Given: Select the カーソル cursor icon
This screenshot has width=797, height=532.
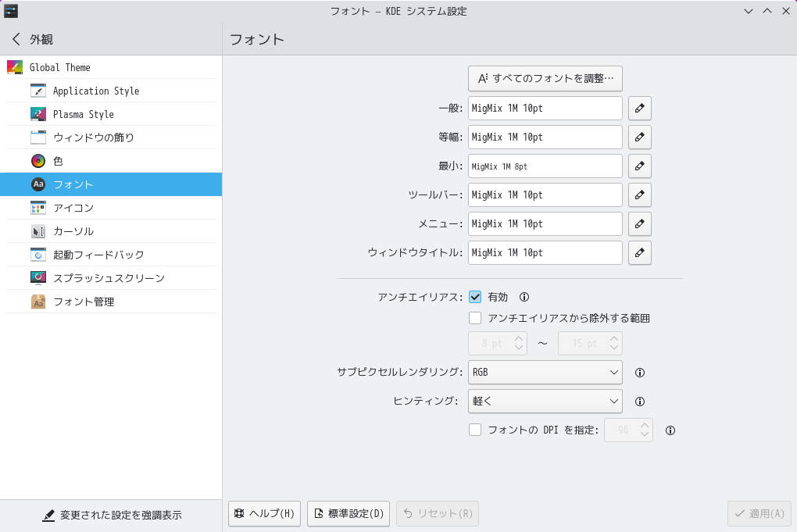Looking at the screenshot, I should click(x=38, y=231).
